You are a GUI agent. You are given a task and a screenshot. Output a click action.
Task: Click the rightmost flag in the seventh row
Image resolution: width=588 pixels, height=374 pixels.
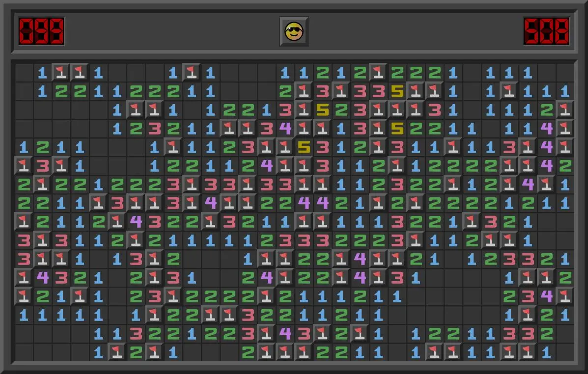click(546, 185)
